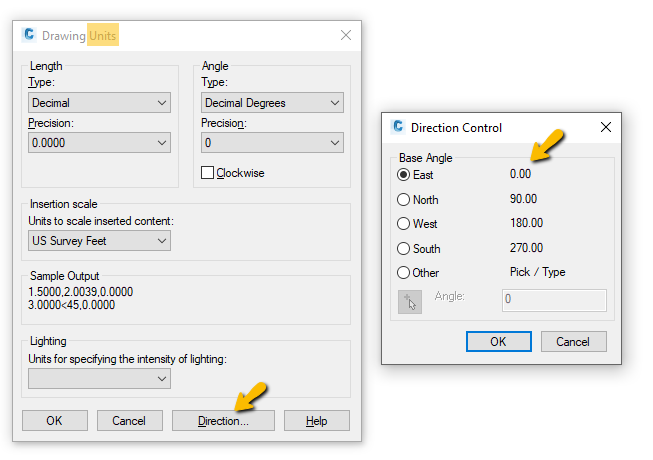Choose West as base angle
The height and width of the screenshot is (460, 653).
404,223
